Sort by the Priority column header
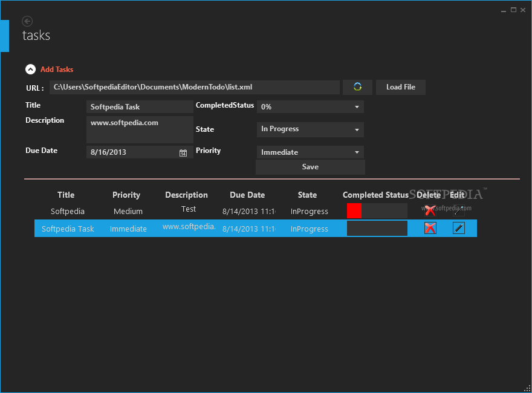 [126, 195]
